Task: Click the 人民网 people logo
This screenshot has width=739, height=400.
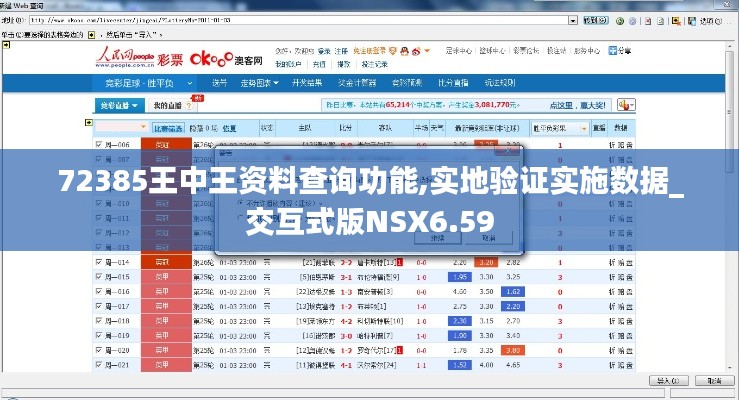Action: [125, 58]
